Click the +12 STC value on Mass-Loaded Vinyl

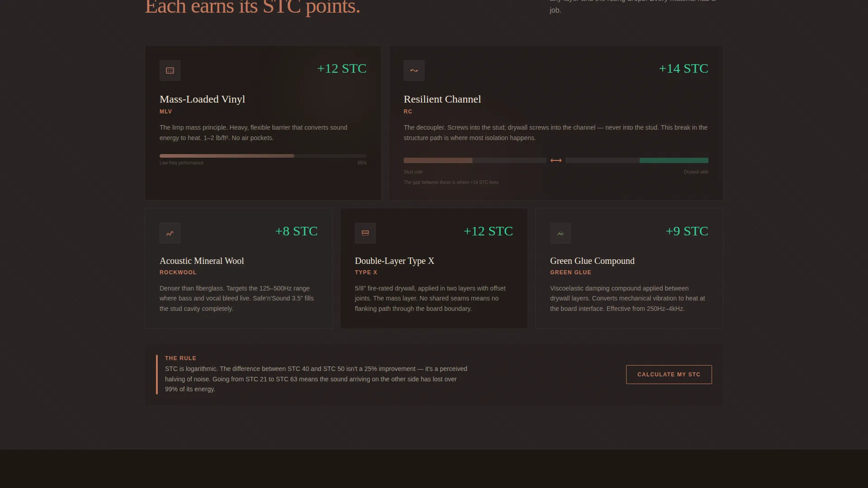coord(342,69)
